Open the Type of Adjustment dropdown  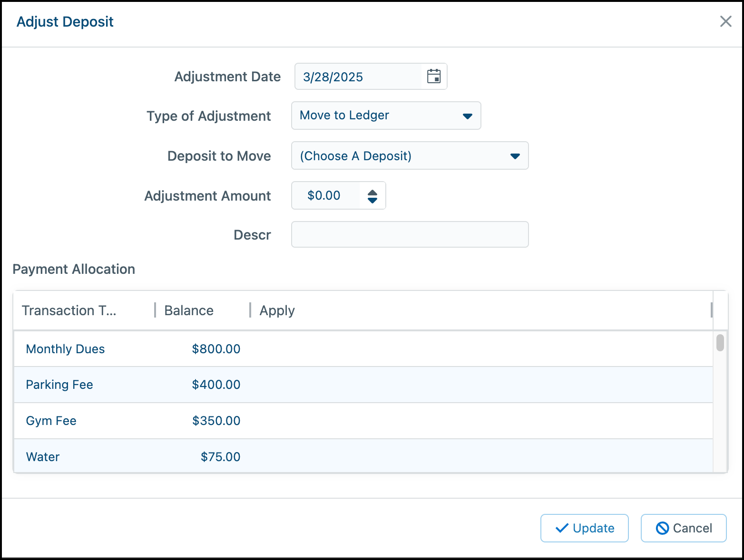click(x=386, y=116)
